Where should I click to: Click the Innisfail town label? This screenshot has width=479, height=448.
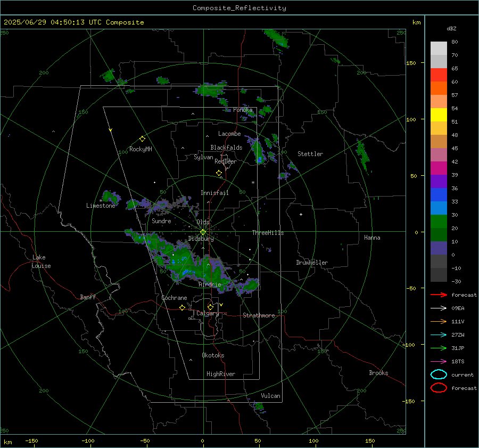[x=214, y=193]
